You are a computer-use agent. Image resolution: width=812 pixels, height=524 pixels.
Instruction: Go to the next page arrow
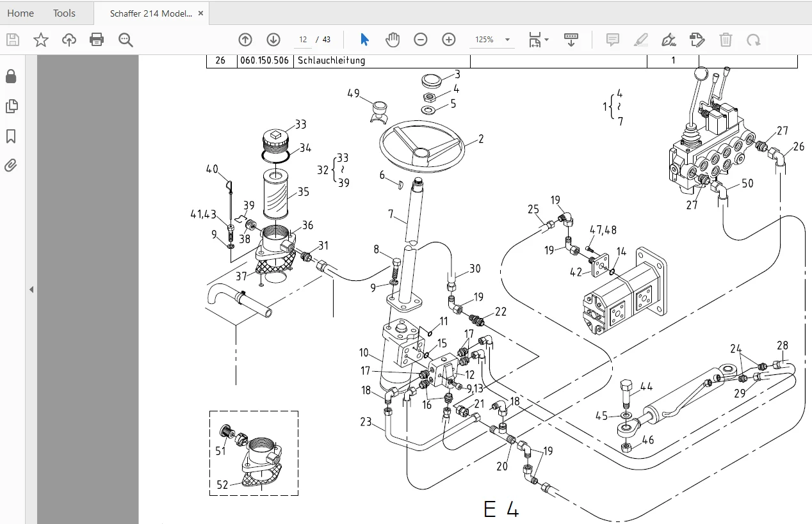point(273,40)
